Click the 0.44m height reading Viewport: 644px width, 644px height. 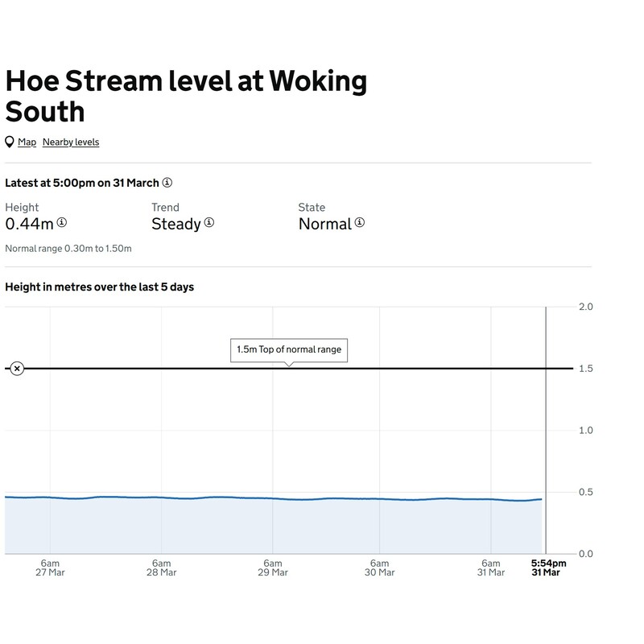29,224
